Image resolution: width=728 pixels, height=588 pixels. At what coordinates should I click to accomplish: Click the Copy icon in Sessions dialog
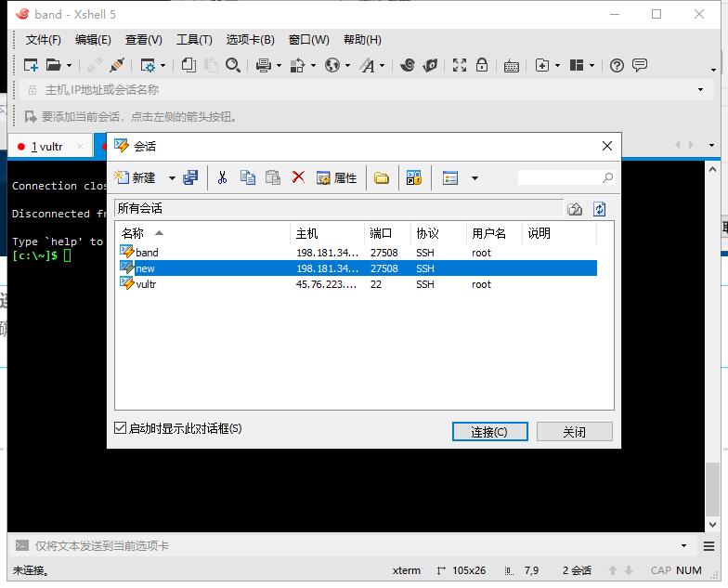(247, 177)
